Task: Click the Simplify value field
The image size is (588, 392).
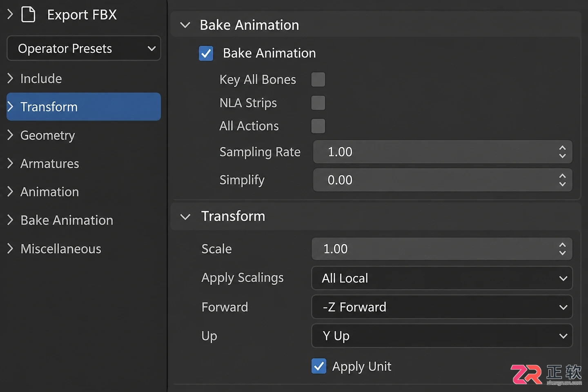Action: click(443, 180)
